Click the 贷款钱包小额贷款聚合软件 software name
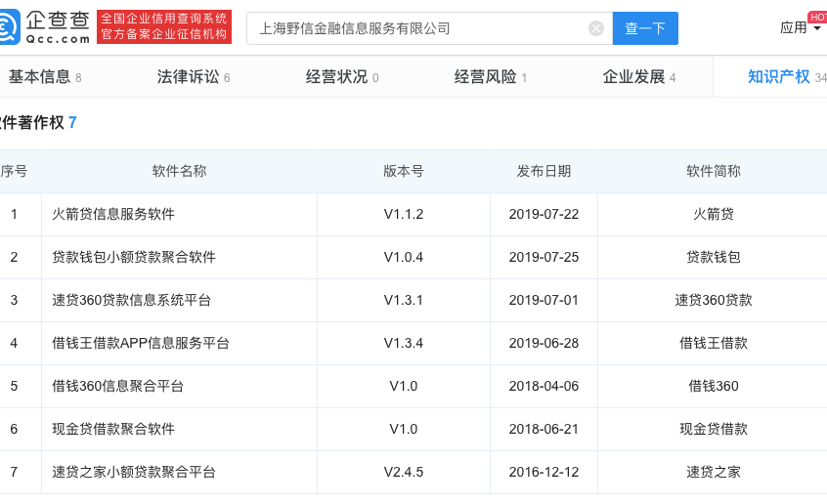The width and height of the screenshot is (827, 504). pyautogui.click(x=134, y=257)
